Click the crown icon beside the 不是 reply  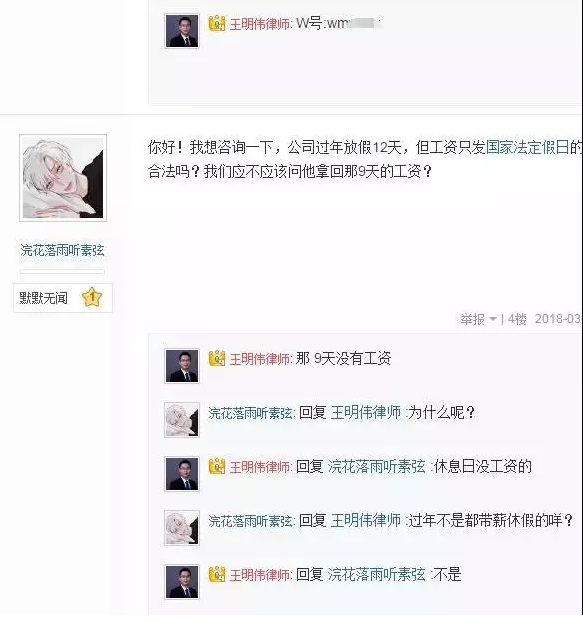217,574
